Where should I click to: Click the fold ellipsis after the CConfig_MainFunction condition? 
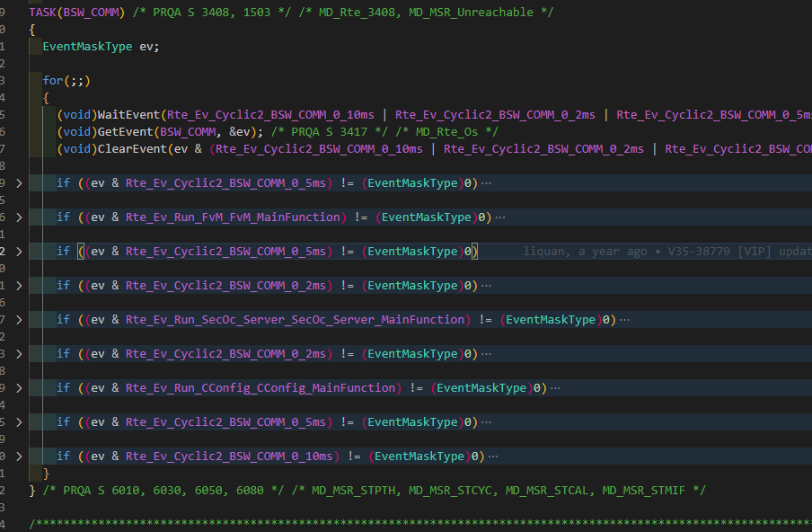pyautogui.click(x=555, y=388)
